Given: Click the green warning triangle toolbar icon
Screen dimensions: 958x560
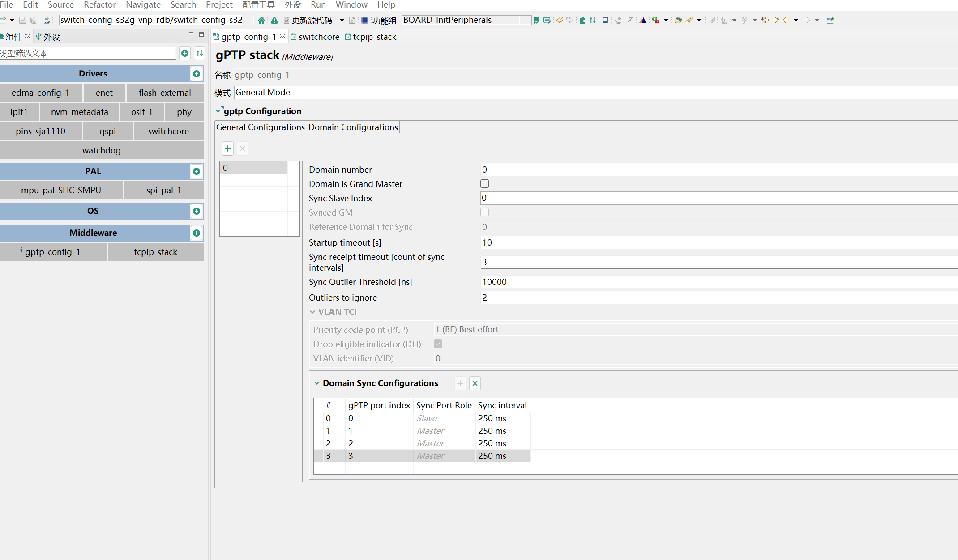Looking at the screenshot, I should click(274, 20).
